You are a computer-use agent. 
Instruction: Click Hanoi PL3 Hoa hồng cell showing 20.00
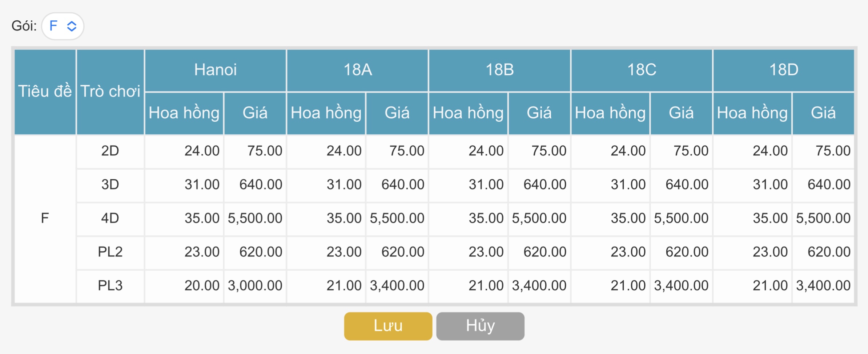184,286
